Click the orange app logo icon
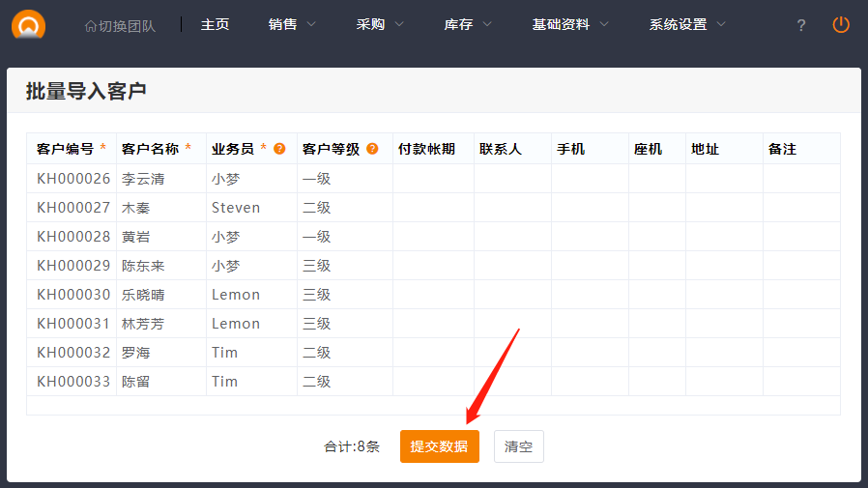Screen dimensions: 868x488 pyautogui.click(x=28, y=24)
